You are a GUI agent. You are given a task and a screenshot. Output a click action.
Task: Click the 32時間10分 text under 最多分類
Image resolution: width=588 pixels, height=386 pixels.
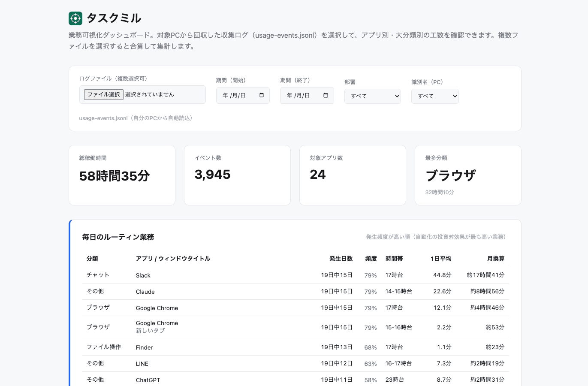(x=440, y=192)
